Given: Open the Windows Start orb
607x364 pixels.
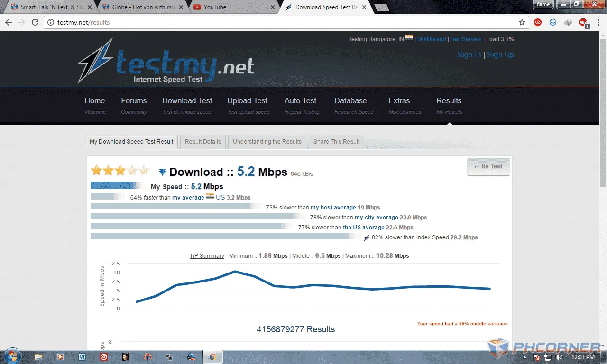Looking at the screenshot, I should click(12, 356).
